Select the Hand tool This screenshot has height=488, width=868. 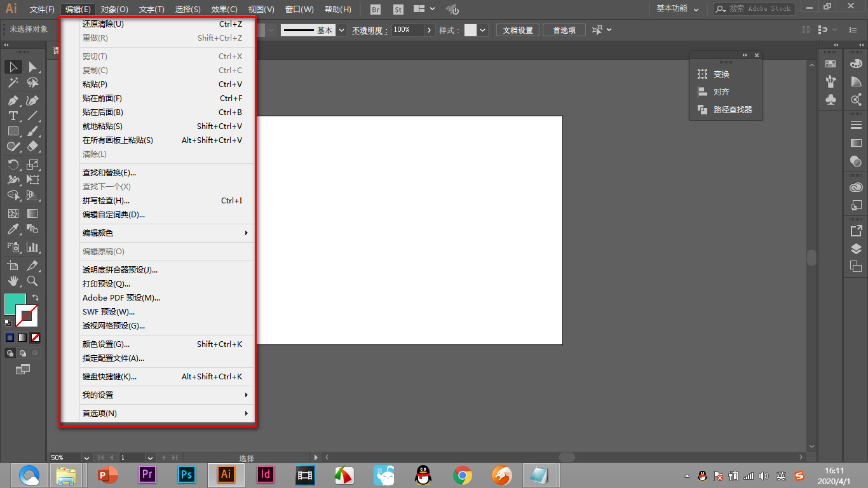[13, 280]
